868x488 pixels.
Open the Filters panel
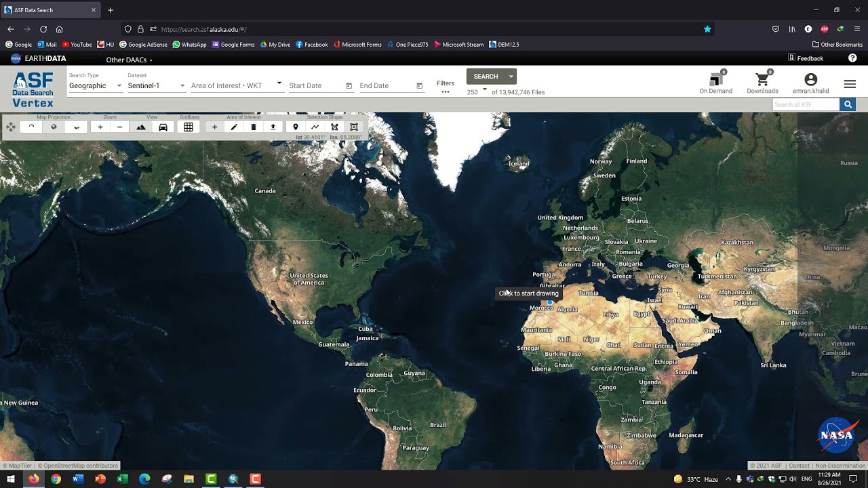(x=446, y=87)
